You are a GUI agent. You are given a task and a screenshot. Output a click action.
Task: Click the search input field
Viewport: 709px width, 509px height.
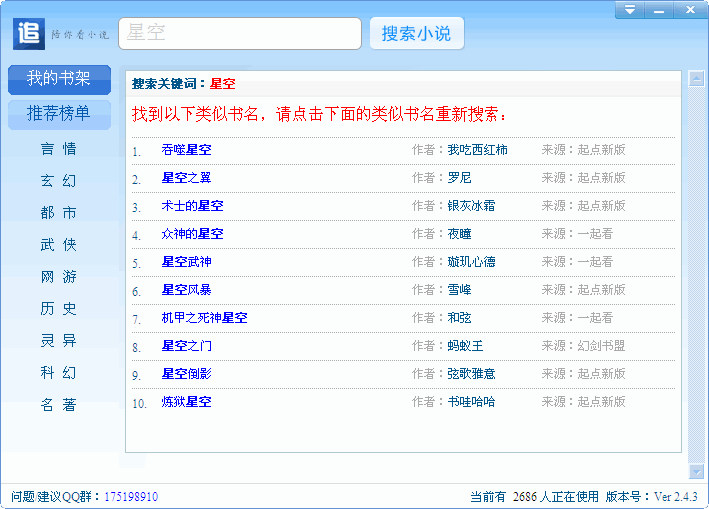(x=240, y=33)
